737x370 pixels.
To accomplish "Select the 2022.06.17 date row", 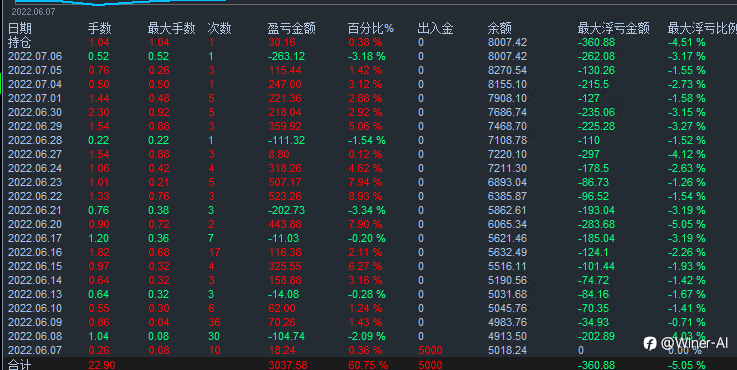I will coord(35,238).
